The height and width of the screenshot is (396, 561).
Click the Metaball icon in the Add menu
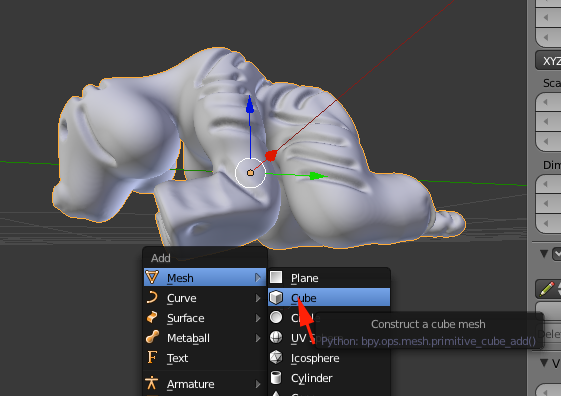click(152, 338)
